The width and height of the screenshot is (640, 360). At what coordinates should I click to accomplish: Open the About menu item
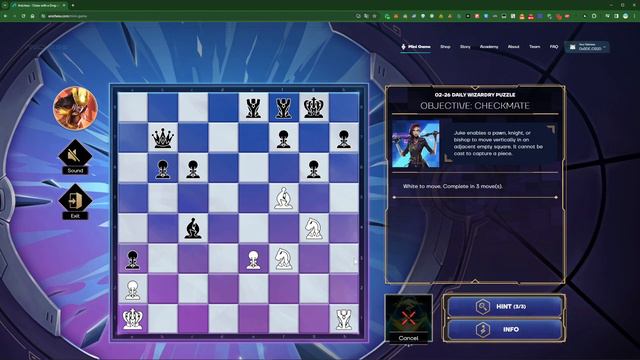(x=513, y=47)
